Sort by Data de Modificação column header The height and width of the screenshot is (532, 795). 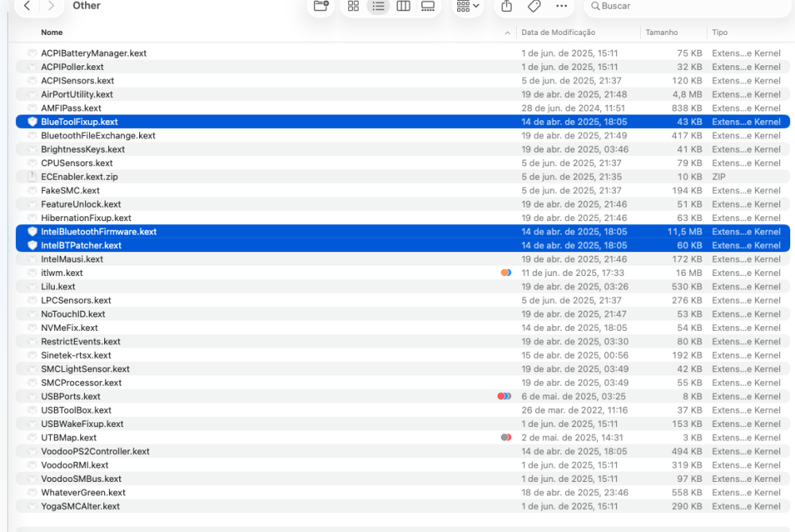(558, 33)
